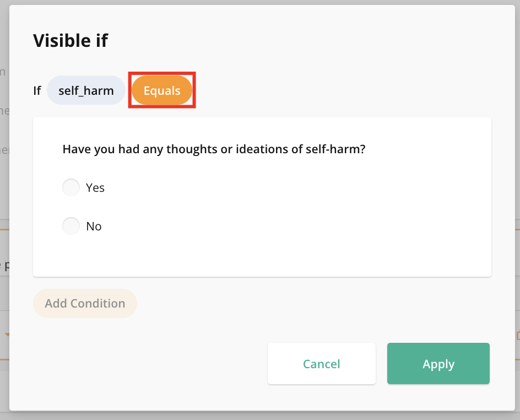Screen dimensions: 520x420
Task: Select the Yes radio button
Action: pyautogui.click(x=71, y=188)
